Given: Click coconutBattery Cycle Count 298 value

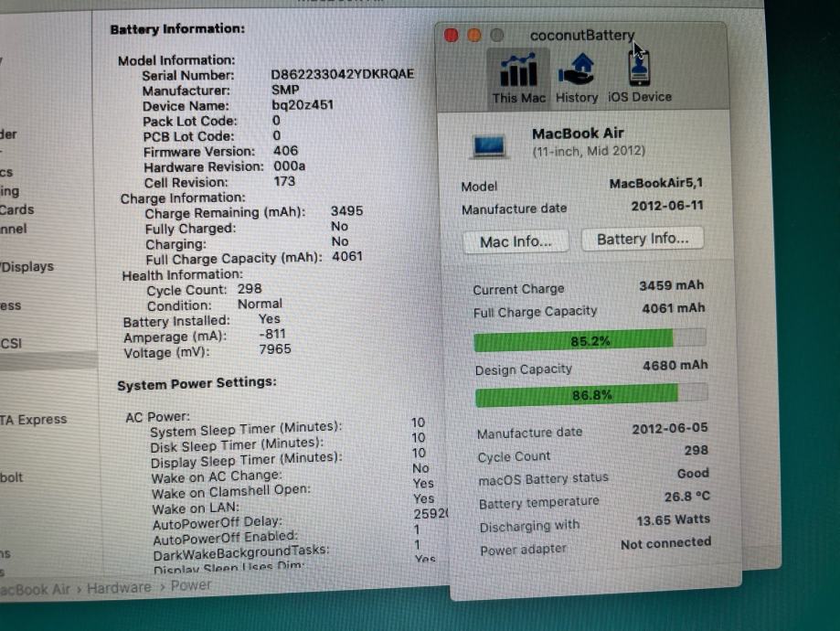Looking at the screenshot, I should pyautogui.click(x=696, y=450).
